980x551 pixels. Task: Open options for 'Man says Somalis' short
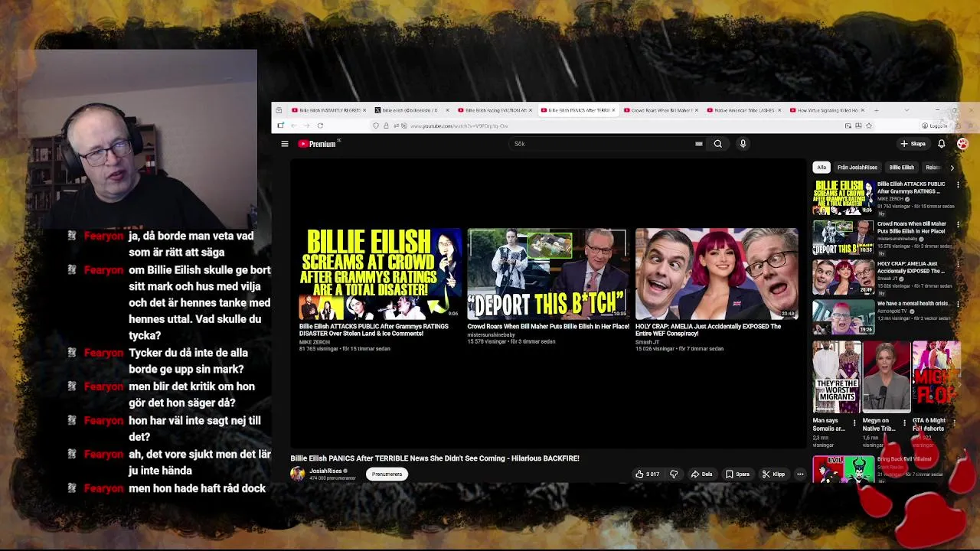pyautogui.click(x=854, y=422)
